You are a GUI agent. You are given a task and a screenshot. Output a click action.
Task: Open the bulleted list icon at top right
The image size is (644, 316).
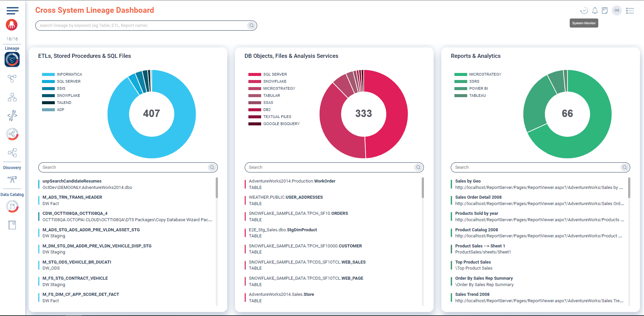[630, 11]
